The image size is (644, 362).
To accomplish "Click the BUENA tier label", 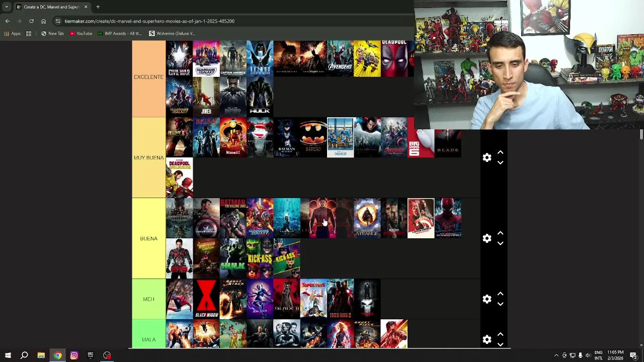I will click(x=148, y=238).
